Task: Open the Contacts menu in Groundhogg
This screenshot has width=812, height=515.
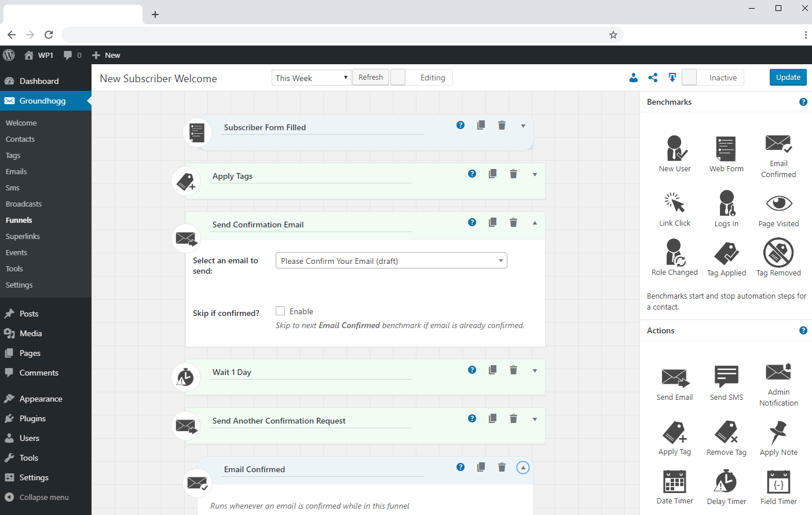Action: tap(20, 139)
